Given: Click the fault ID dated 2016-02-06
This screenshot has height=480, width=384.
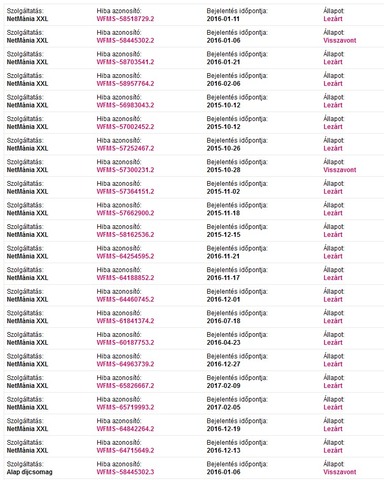Looking at the screenshot, I should 125,84.
